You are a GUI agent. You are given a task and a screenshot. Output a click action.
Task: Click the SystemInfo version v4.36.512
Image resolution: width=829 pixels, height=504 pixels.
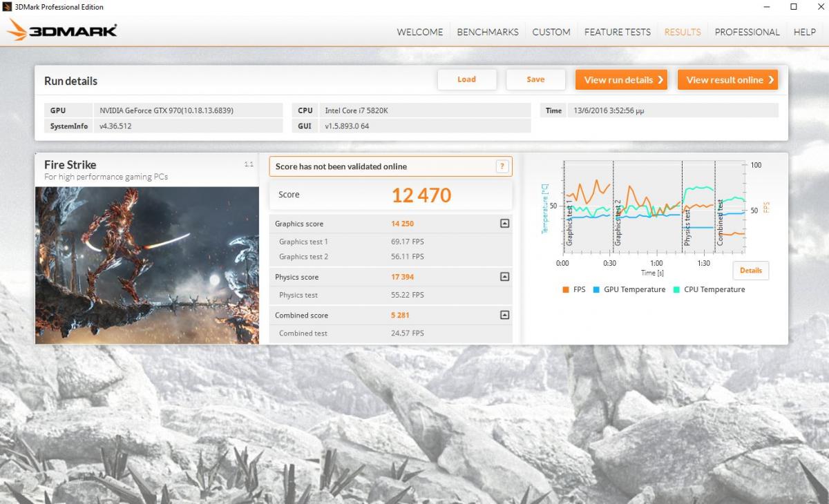tap(115, 126)
